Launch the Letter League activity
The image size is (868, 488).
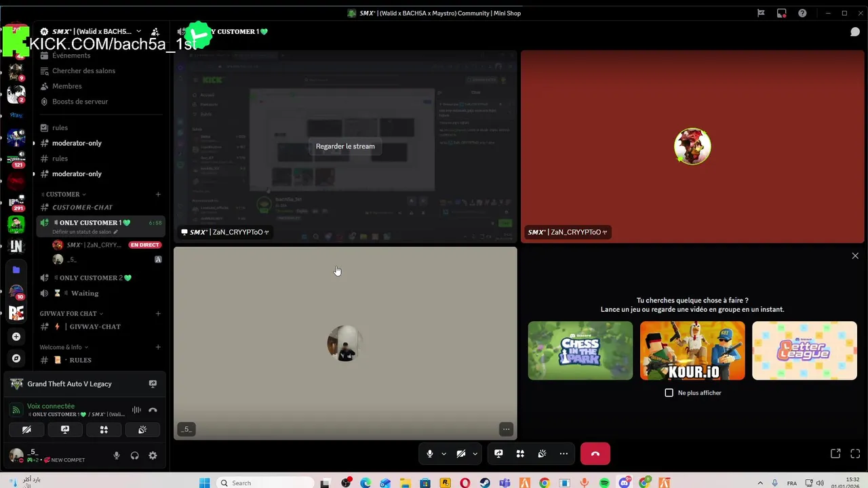click(804, 350)
